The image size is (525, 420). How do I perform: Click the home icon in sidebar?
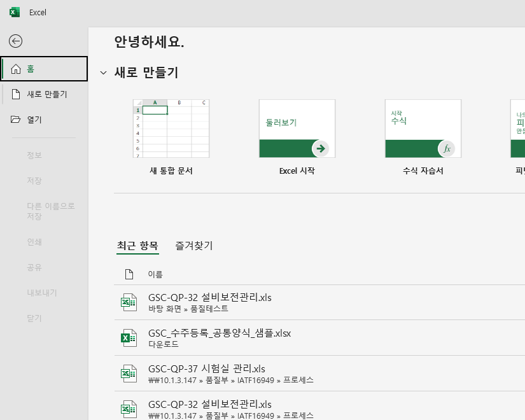[x=16, y=69]
